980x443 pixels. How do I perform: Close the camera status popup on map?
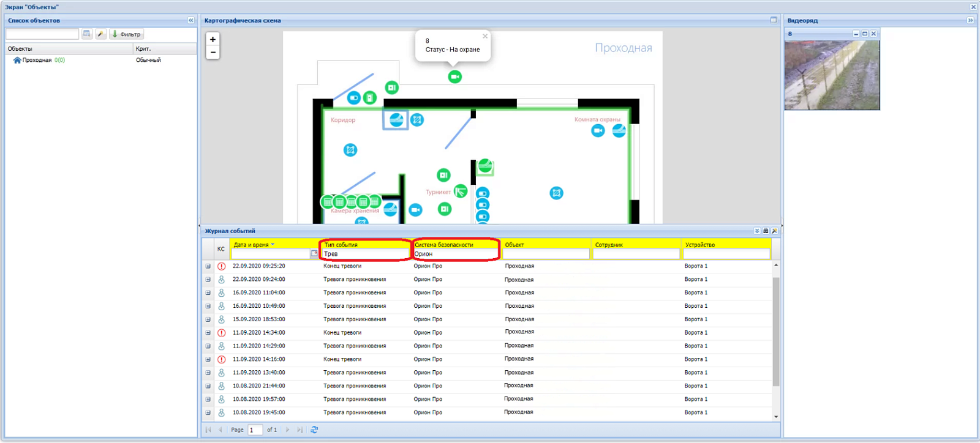pos(485,36)
